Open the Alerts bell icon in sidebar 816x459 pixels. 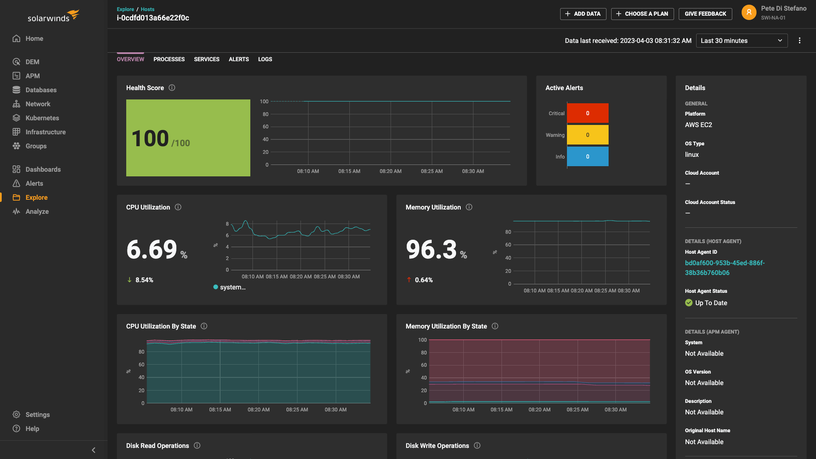(17, 184)
